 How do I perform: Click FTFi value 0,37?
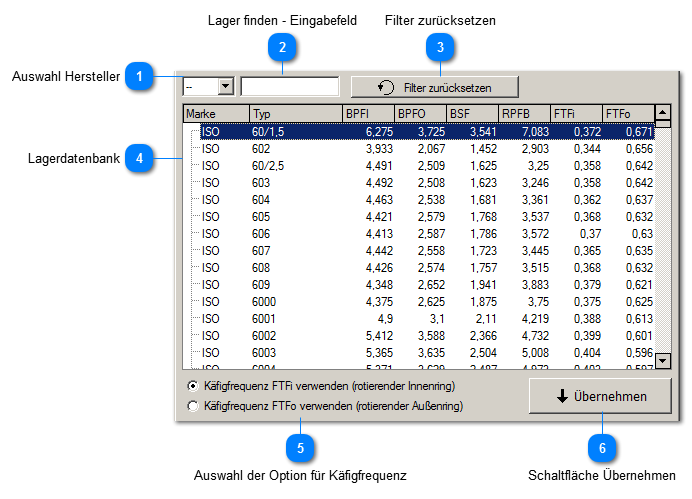(x=590, y=234)
